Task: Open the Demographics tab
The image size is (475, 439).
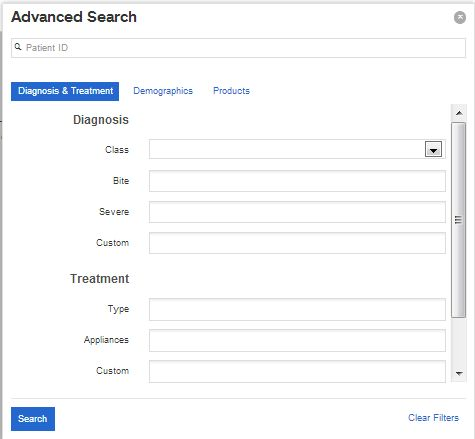Action: tap(163, 91)
